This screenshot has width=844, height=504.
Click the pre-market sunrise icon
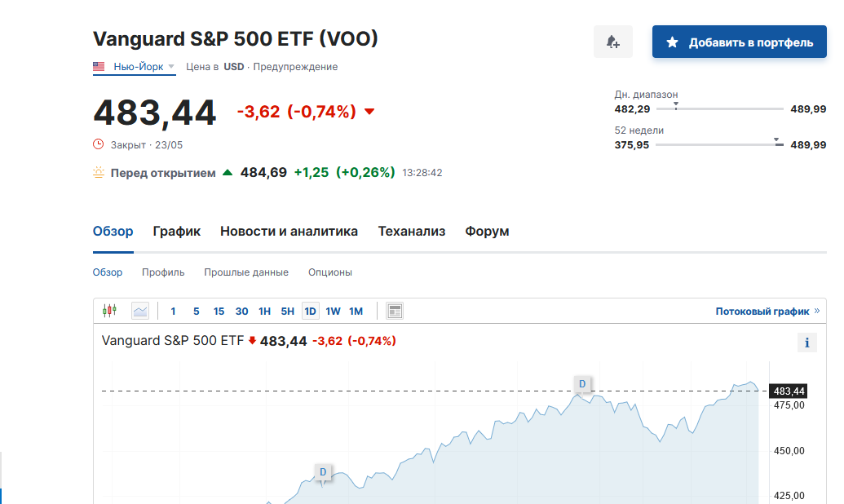99,173
